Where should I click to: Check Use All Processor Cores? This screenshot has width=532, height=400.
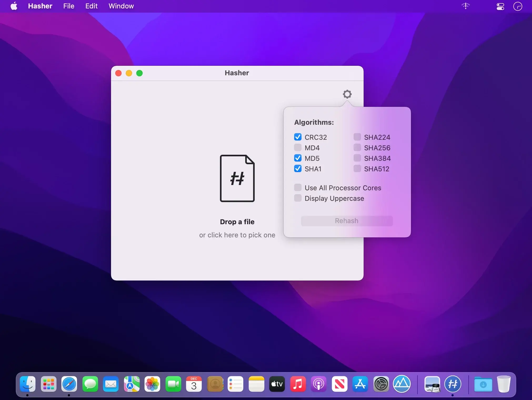[x=298, y=188]
